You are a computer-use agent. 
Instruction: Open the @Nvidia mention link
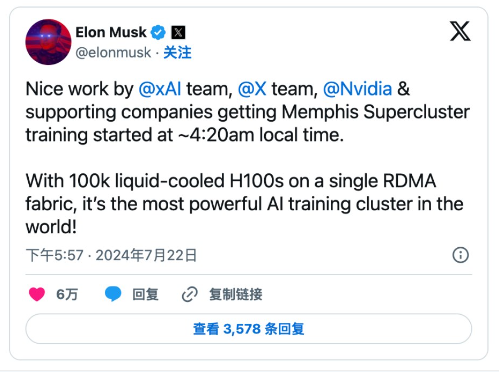(x=357, y=89)
